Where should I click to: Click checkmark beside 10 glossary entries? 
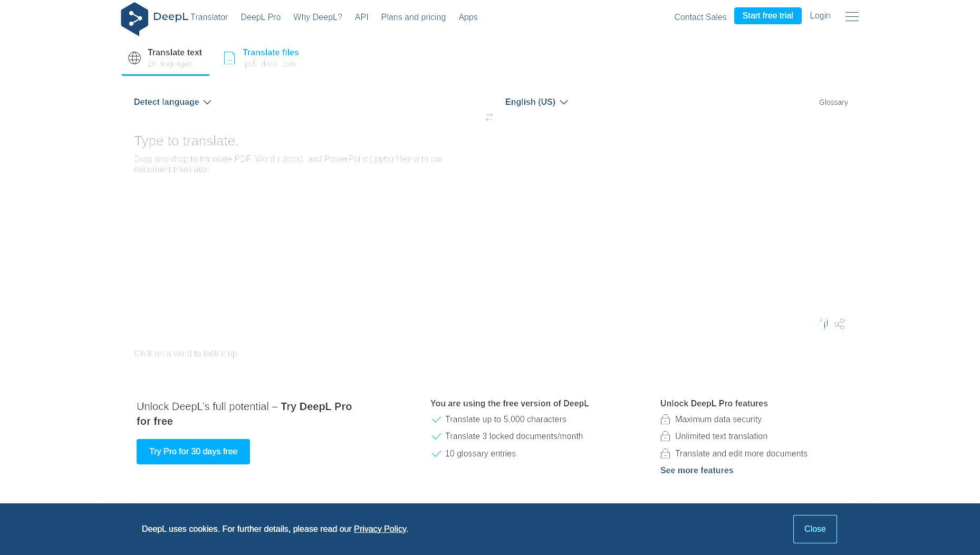436,454
